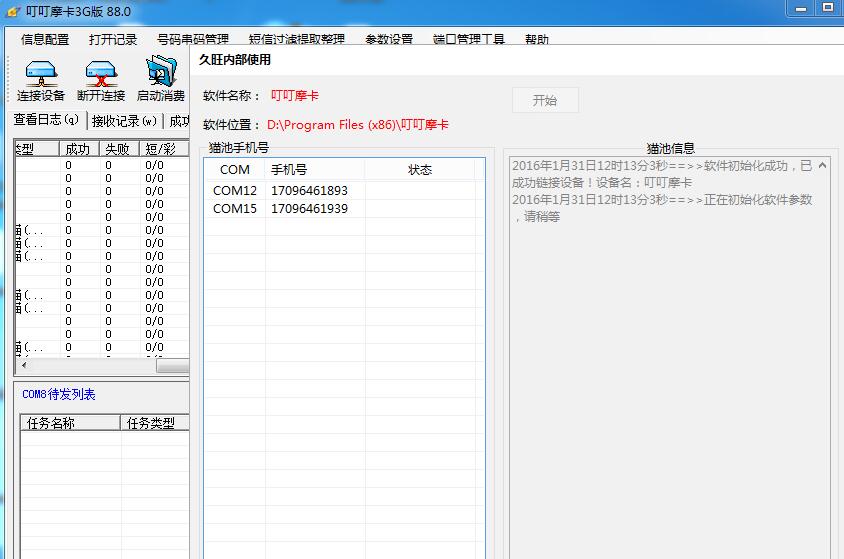
Task: Click the 久旺内部使用 dialog title
Action: 235,60
